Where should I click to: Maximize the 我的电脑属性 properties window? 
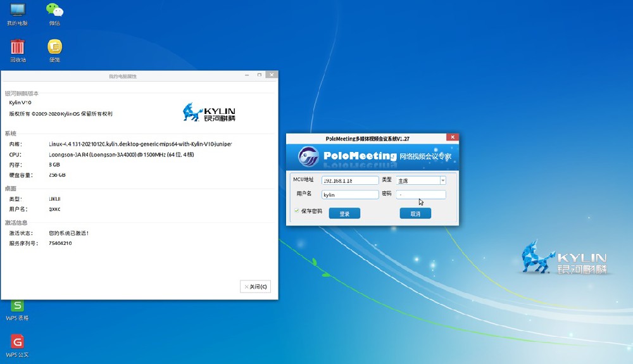[x=260, y=75]
